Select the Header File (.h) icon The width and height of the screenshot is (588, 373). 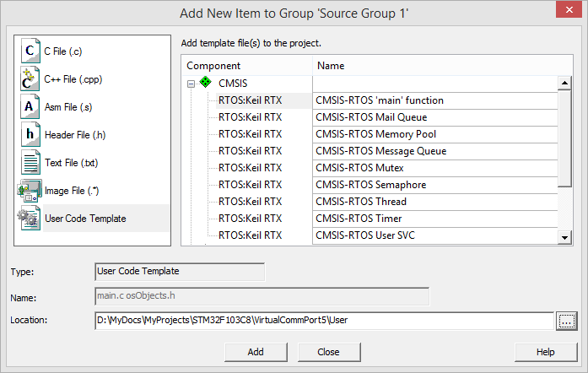point(30,134)
